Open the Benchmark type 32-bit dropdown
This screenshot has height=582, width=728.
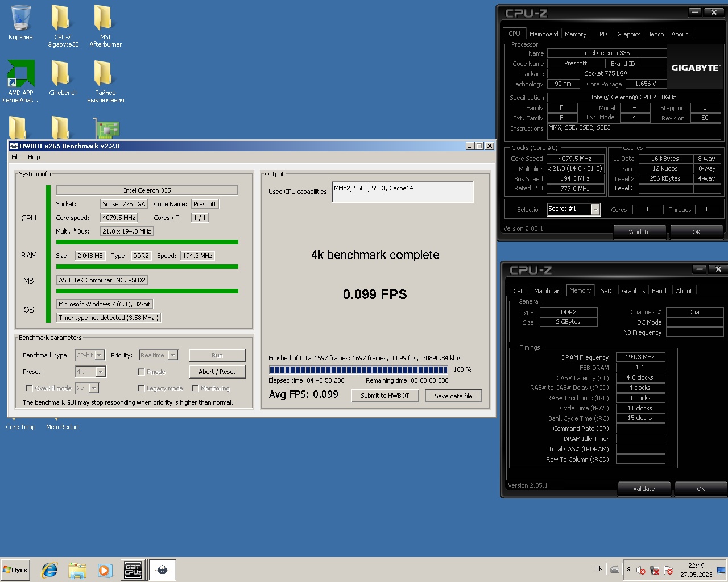point(90,355)
